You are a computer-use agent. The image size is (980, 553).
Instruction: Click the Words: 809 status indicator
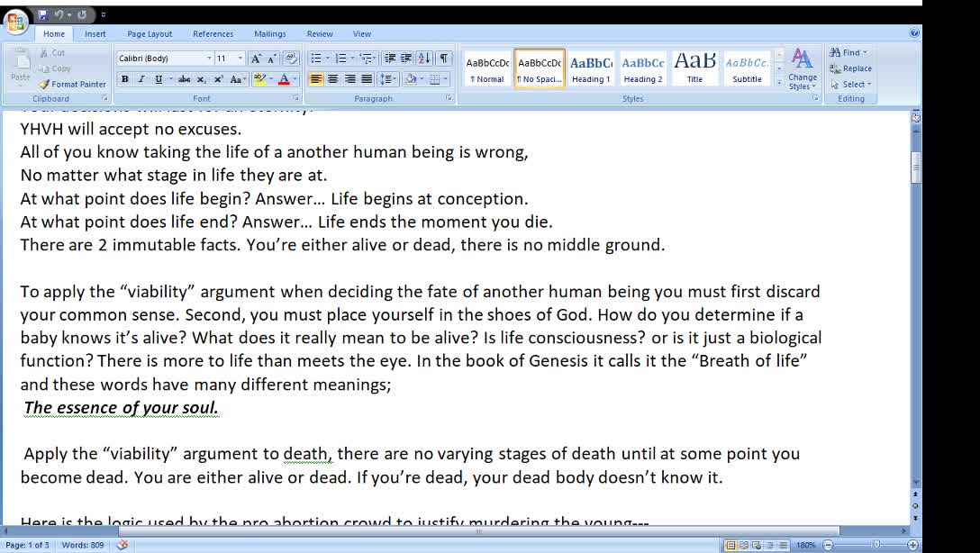point(83,545)
